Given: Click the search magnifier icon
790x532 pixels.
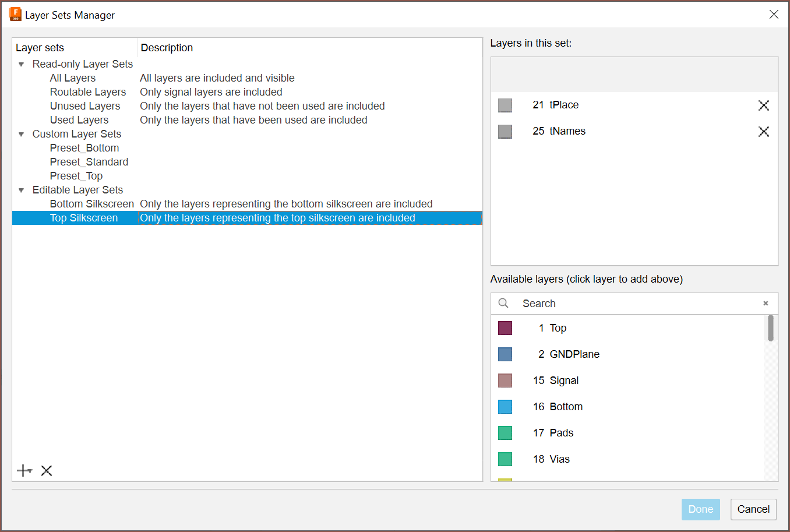Looking at the screenshot, I should click(x=503, y=304).
